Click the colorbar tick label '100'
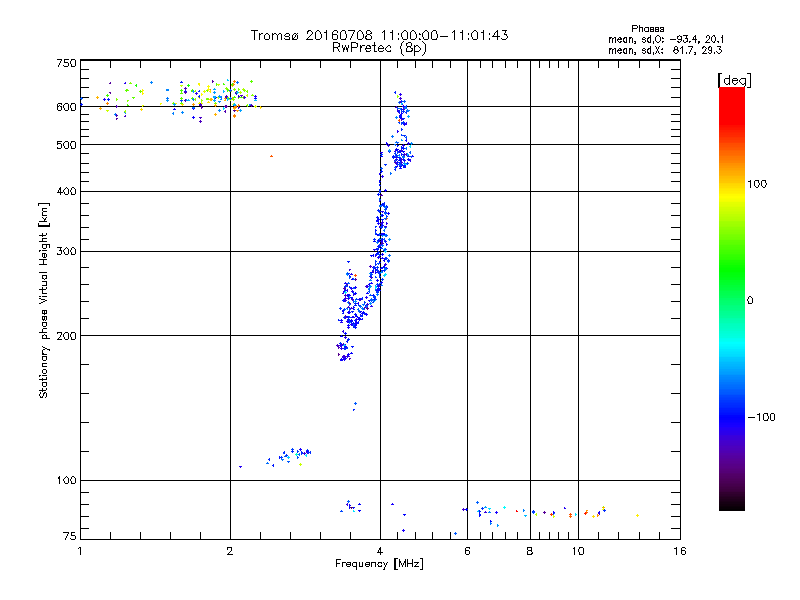Viewport: 800px width, 600px height. [757, 184]
